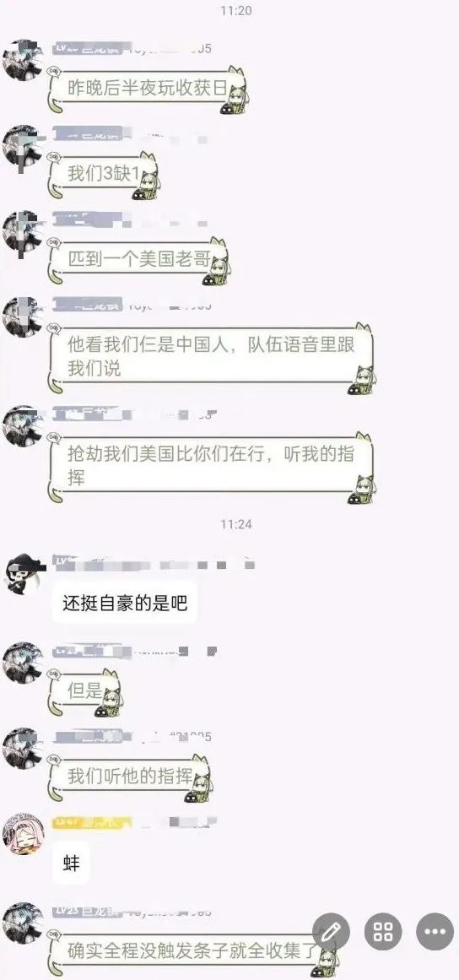Select the '我们3缺1' message bubble

coord(105,176)
